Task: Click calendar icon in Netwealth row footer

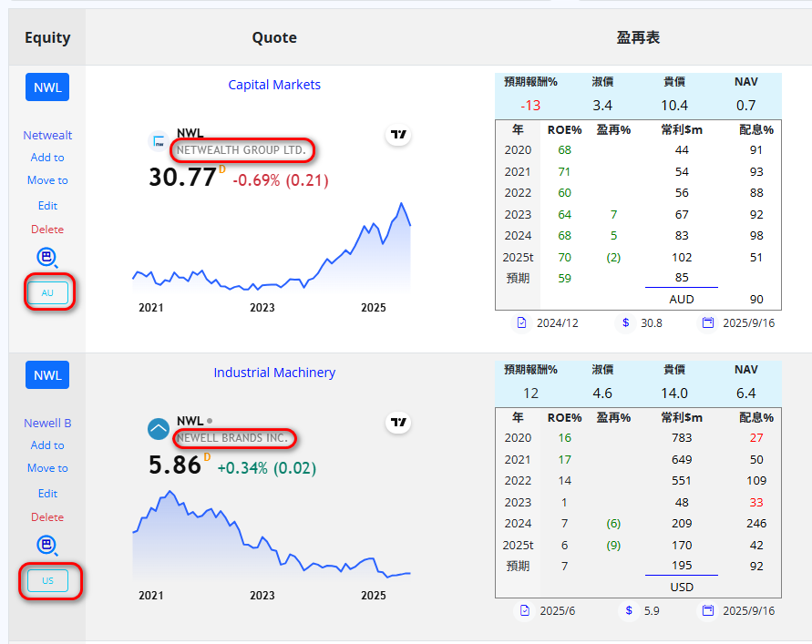Action: coord(707,323)
